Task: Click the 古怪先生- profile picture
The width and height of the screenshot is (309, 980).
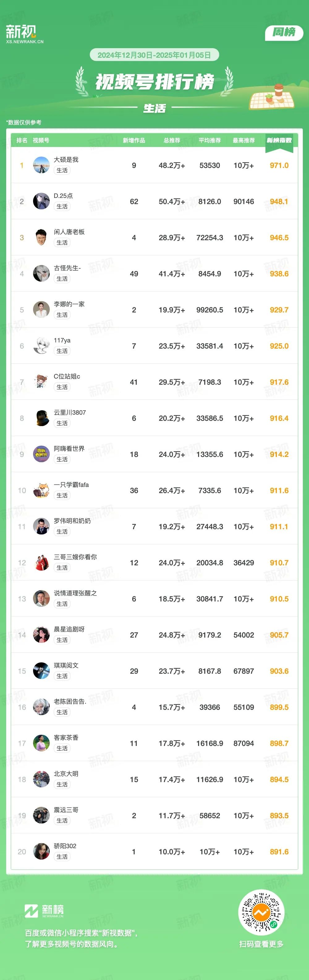Action: [x=41, y=274]
